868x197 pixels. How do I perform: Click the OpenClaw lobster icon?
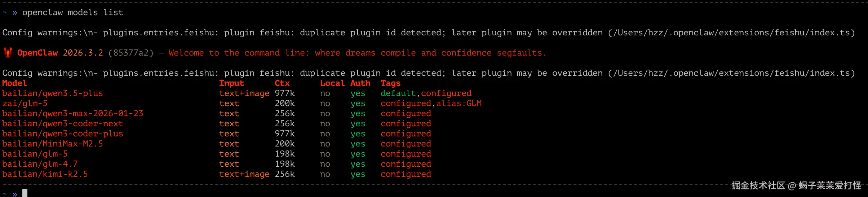(8, 53)
